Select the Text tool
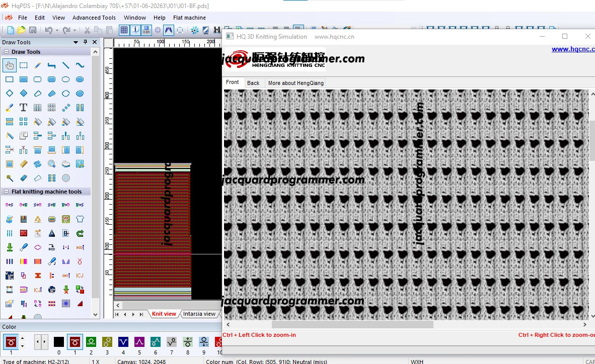Screen dimensions: 595x364 [24, 108]
